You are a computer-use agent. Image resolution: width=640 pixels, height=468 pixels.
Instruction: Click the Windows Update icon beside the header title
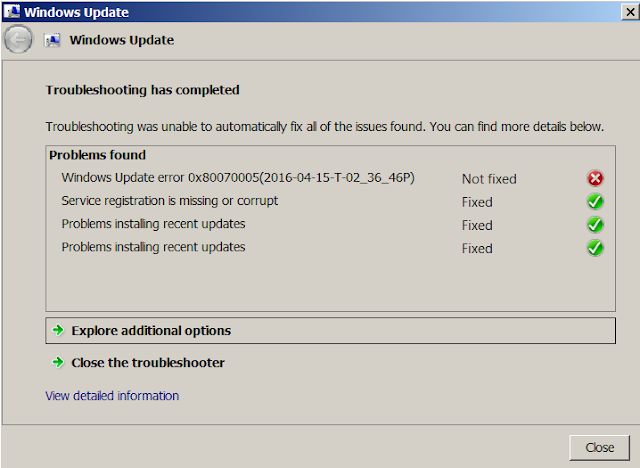coord(52,40)
